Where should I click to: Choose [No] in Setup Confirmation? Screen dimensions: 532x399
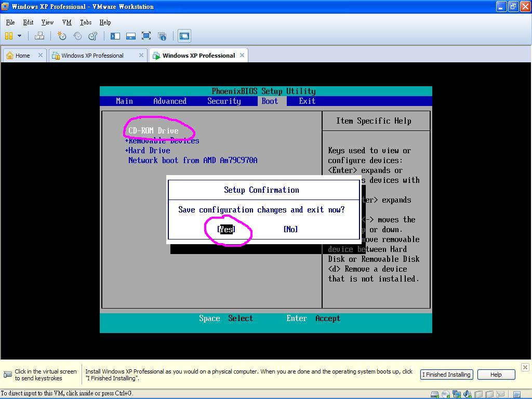coord(291,229)
